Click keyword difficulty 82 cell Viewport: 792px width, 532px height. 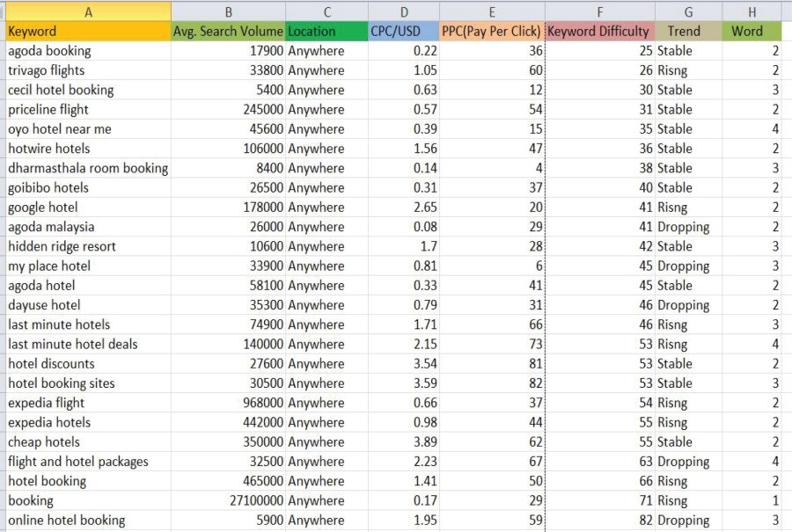coord(600,521)
